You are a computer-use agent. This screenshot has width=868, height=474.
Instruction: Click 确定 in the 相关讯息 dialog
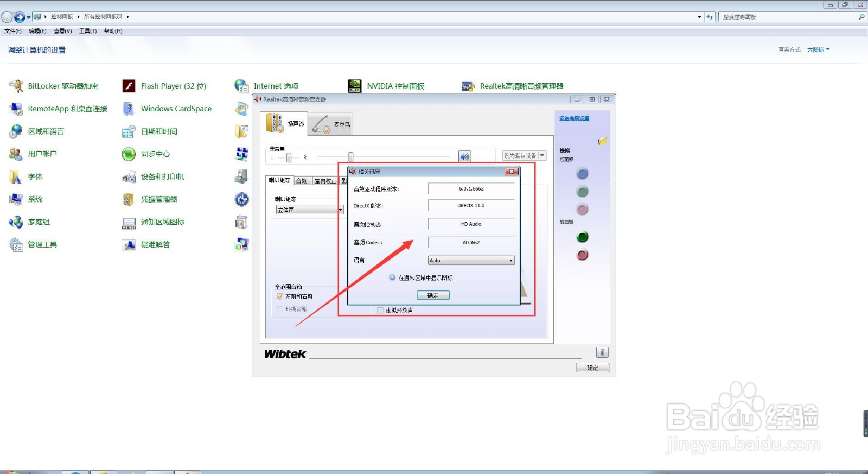[x=433, y=295]
